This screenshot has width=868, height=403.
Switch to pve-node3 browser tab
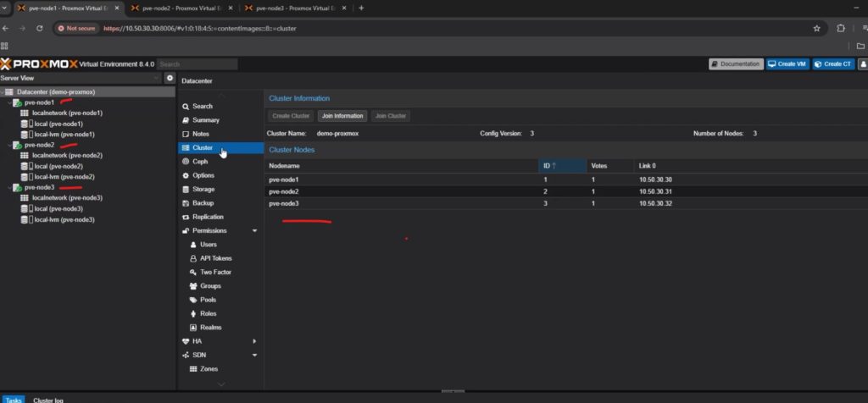point(296,8)
